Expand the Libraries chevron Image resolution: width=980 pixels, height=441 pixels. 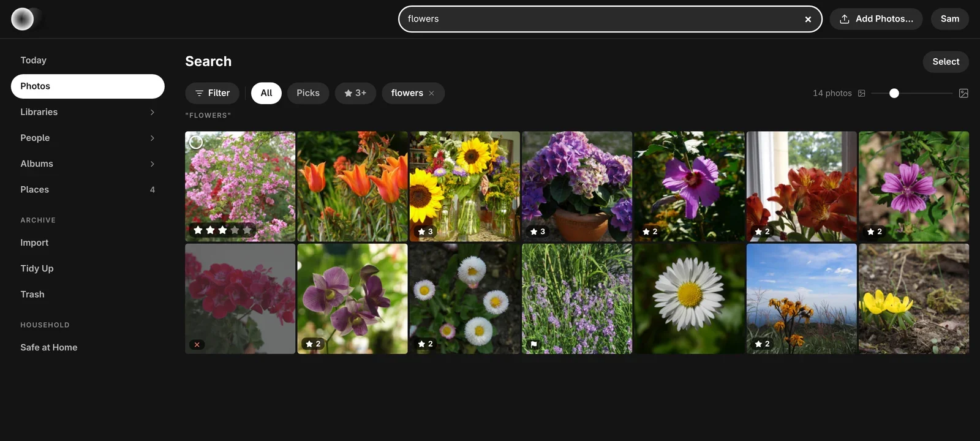[x=153, y=112]
